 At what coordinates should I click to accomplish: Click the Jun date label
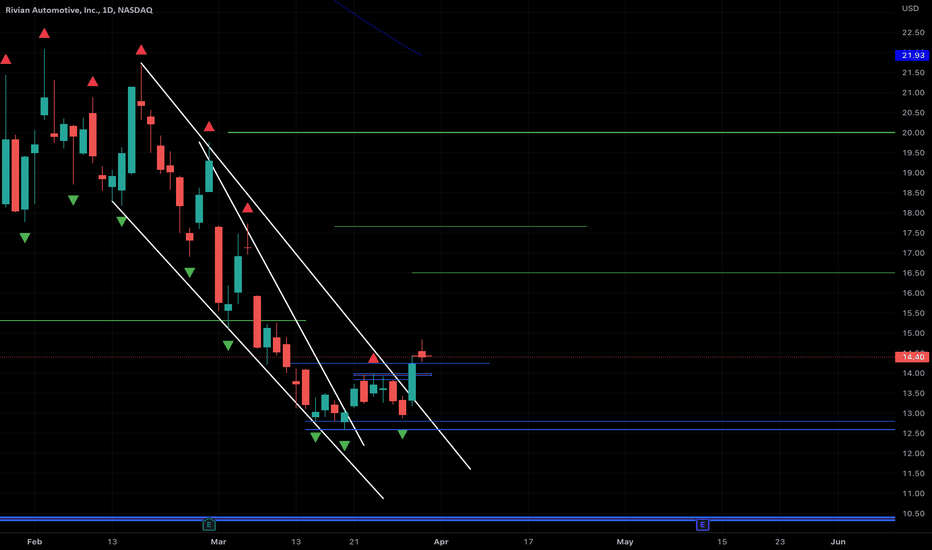(838, 542)
